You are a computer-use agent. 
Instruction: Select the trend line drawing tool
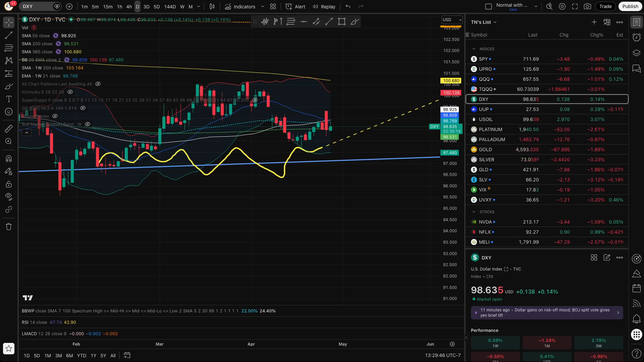[9, 35]
